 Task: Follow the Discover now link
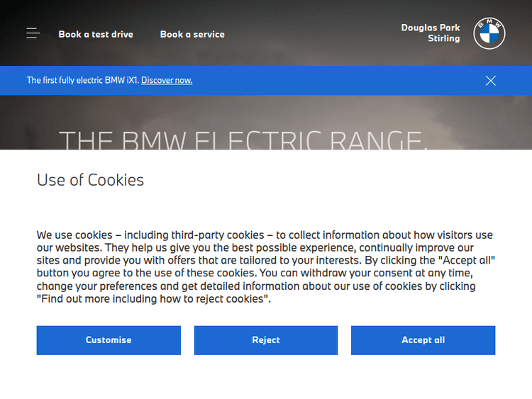point(167,81)
